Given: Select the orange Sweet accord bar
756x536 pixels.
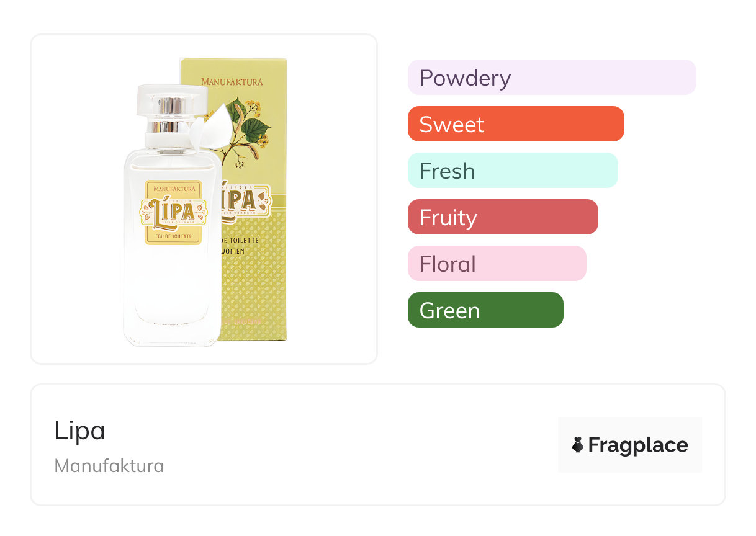Looking at the screenshot, I should pyautogui.click(x=515, y=124).
